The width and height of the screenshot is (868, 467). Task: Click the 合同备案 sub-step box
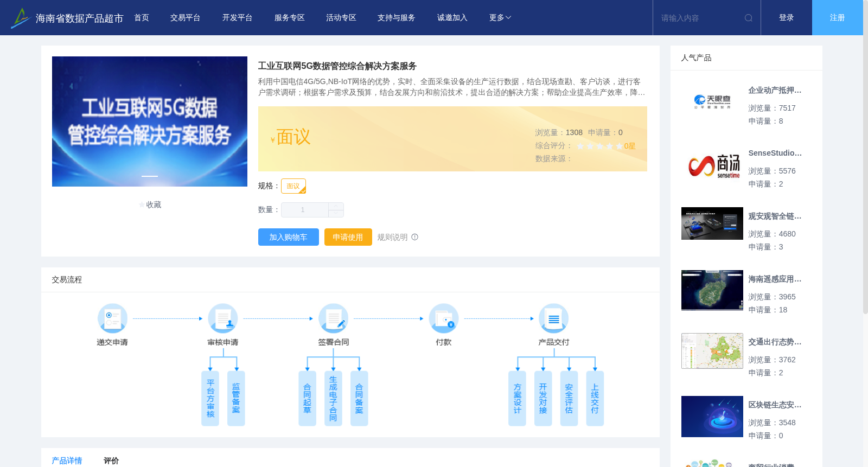[359, 399]
